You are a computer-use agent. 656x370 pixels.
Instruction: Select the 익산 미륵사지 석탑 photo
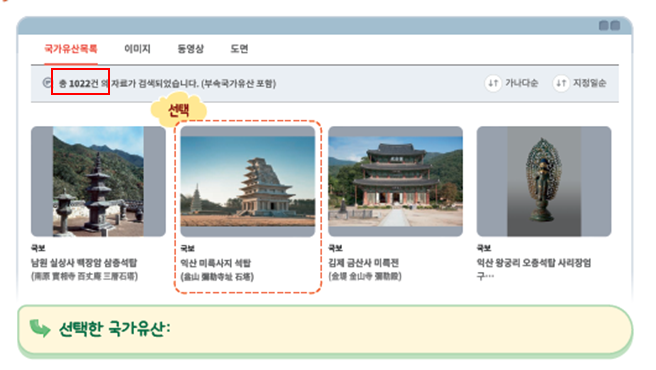tap(248, 181)
